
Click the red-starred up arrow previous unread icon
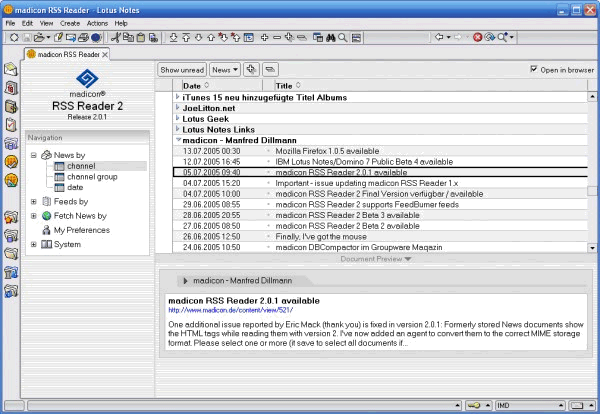(236, 37)
